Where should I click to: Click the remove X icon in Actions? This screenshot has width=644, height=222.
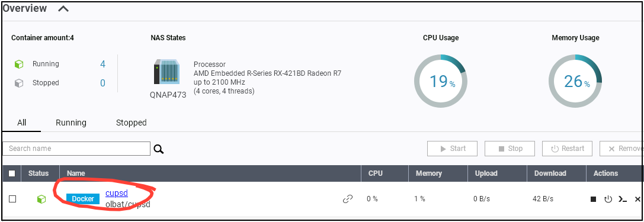point(637,199)
